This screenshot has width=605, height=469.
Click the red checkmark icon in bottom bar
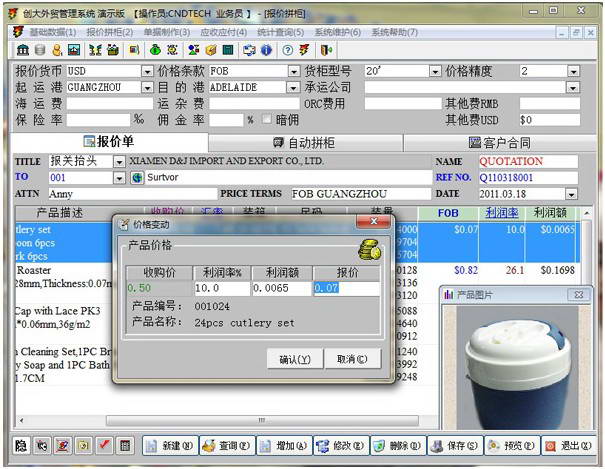point(105,445)
